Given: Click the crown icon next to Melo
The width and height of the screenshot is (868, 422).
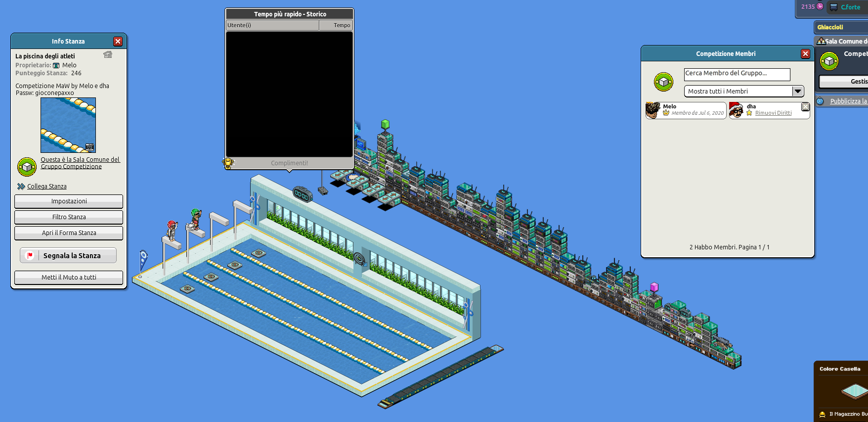Looking at the screenshot, I should tap(666, 113).
